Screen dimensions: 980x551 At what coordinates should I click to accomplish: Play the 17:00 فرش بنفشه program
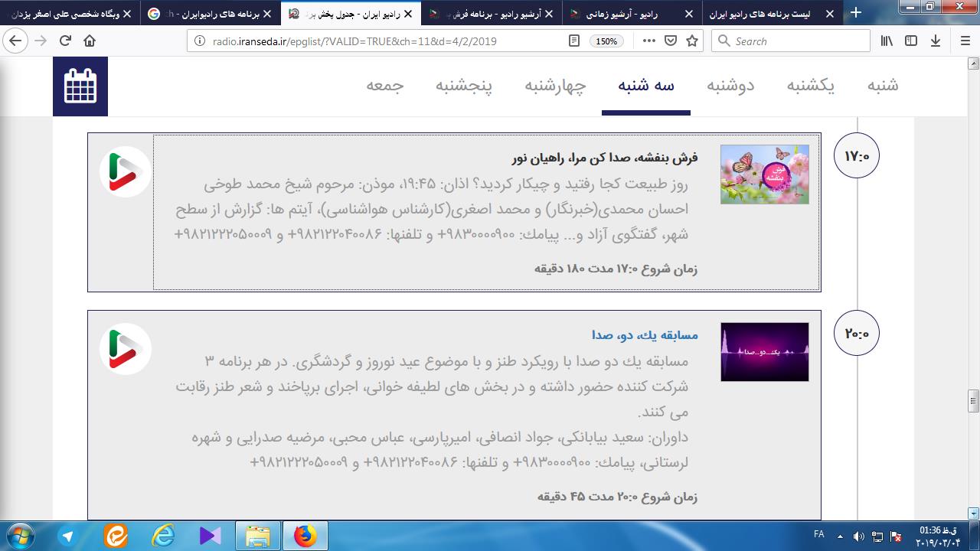[x=125, y=171]
